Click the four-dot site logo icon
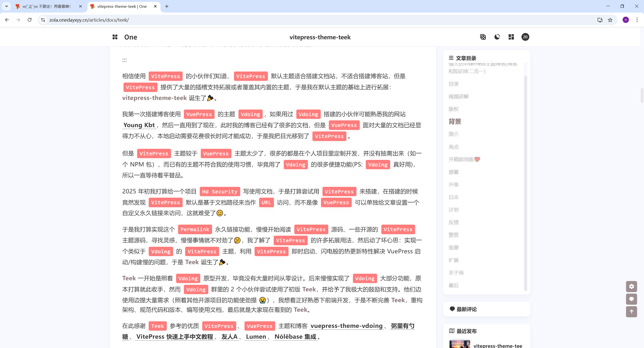This screenshot has height=348, width=644. 115,37
